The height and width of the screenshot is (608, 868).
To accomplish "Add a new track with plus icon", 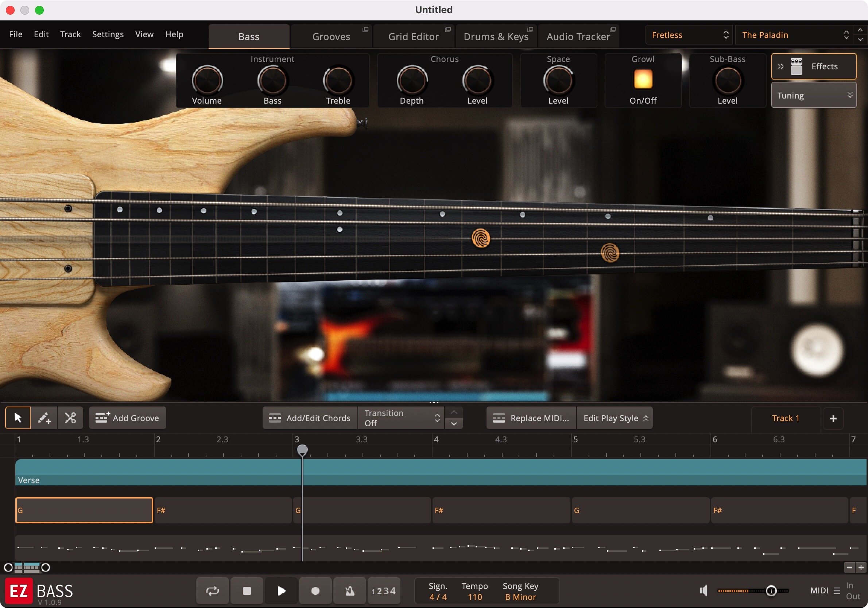I will (x=833, y=419).
